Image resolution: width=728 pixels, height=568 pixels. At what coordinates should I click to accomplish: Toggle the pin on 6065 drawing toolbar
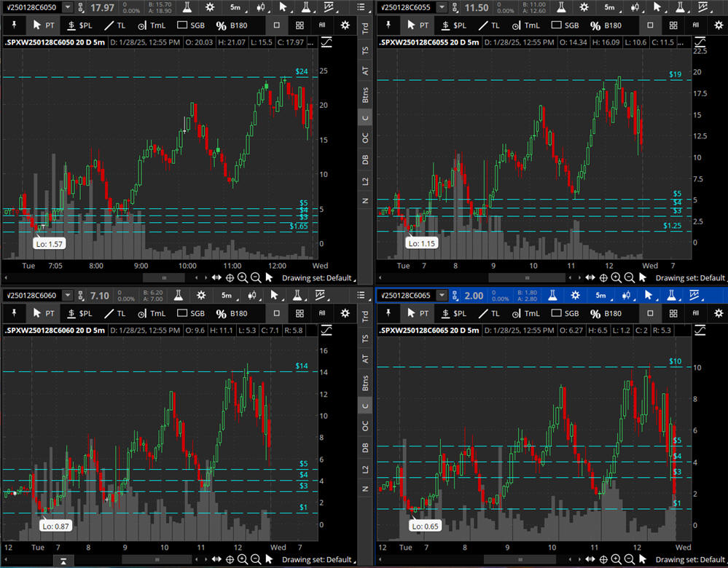388,313
